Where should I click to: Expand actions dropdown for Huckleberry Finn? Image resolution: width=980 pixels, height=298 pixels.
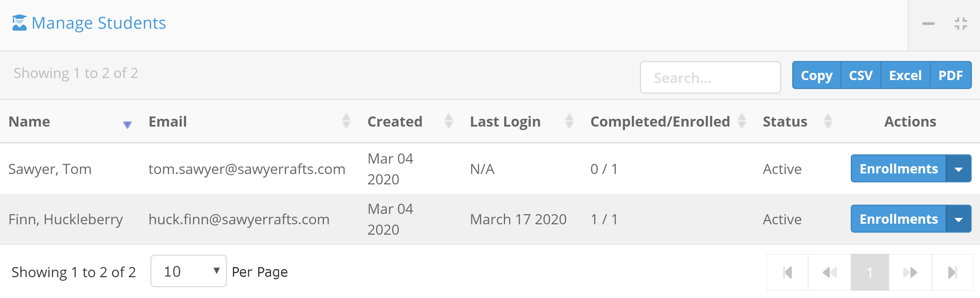pyautogui.click(x=958, y=219)
